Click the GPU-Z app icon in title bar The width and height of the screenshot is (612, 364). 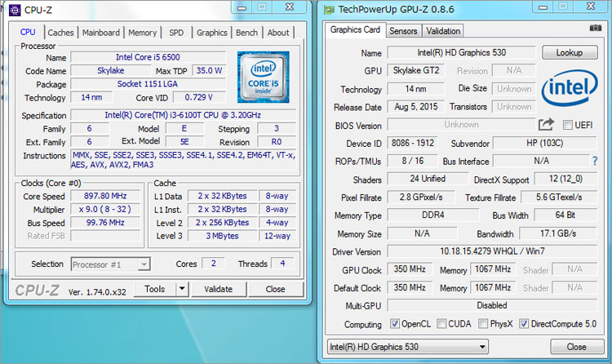click(329, 10)
